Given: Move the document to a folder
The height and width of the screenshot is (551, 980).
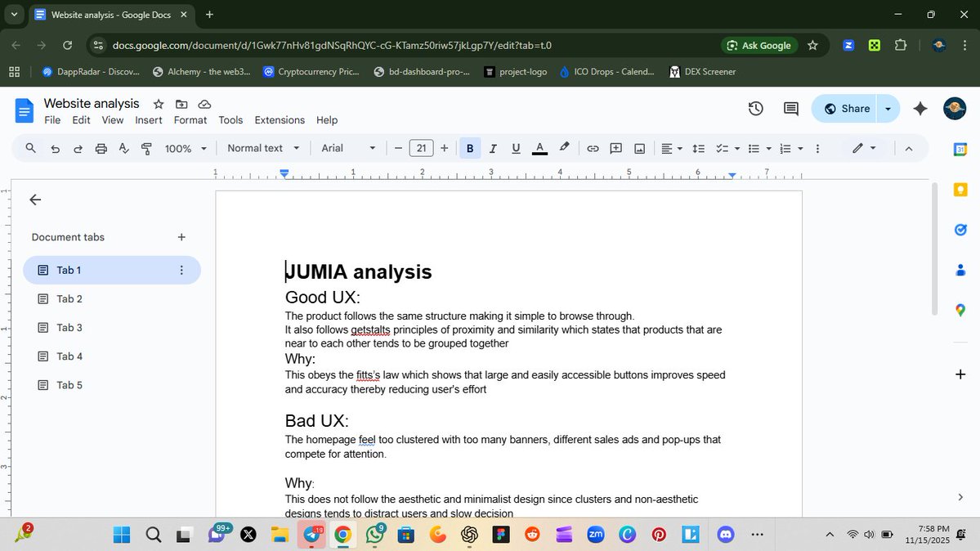Looking at the screenshot, I should pos(181,104).
